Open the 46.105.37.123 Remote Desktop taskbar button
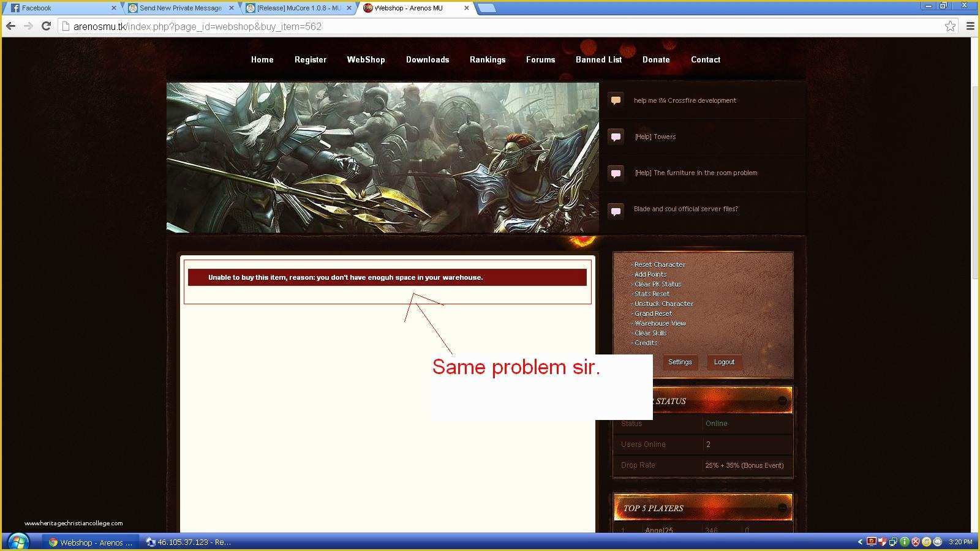The width and height of the screenshot is (980, 551). coord(189,542)
